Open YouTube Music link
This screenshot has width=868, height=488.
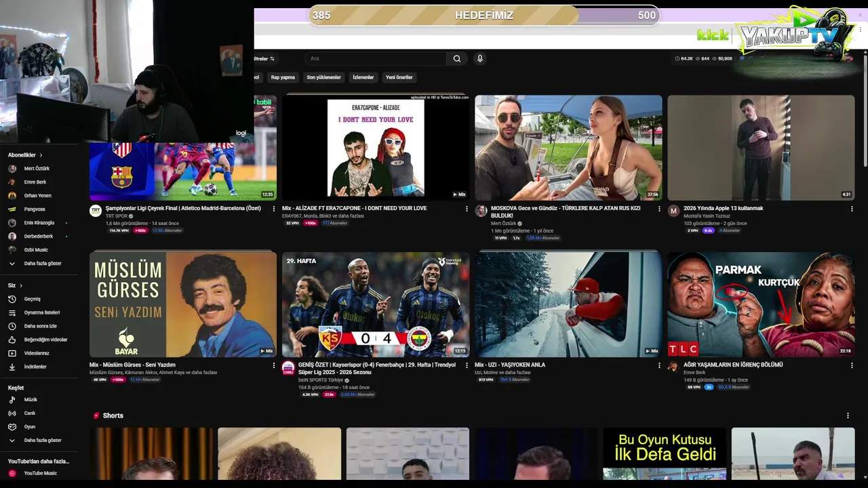point(40,473)
